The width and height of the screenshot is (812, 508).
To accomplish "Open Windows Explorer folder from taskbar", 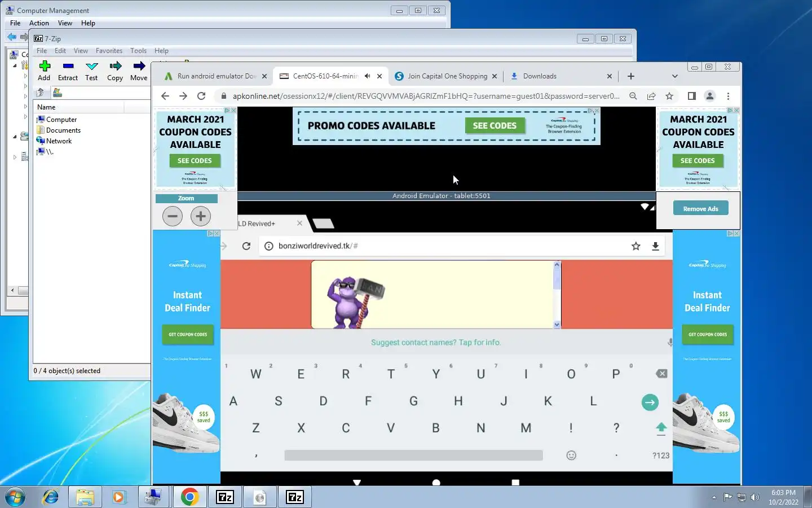I will point(85,497).
